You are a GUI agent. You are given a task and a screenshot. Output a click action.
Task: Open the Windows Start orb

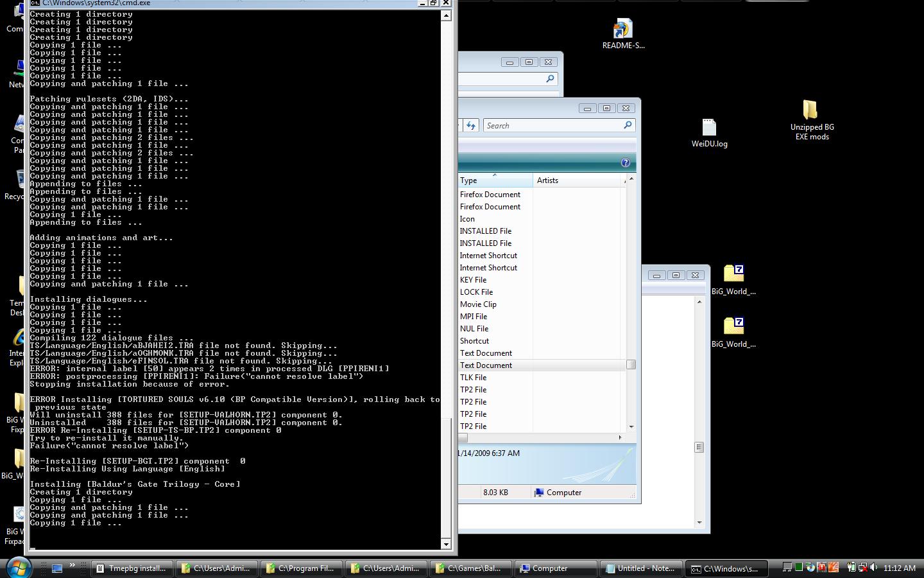tap(18, 568)
